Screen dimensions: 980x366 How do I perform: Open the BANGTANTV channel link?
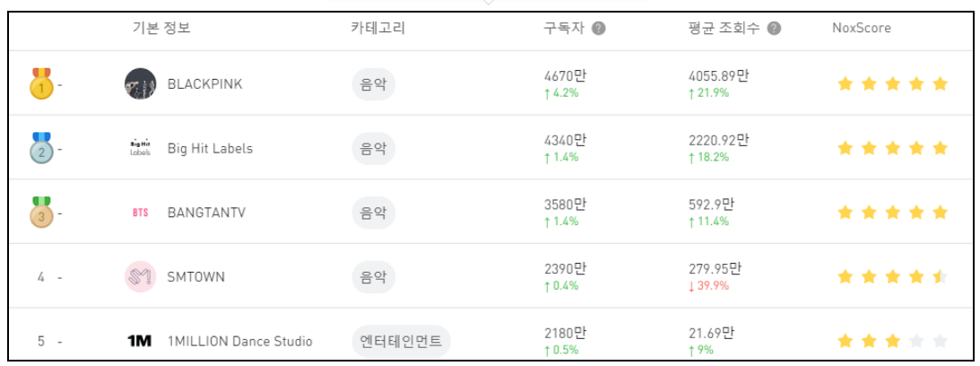pos(206,213)
